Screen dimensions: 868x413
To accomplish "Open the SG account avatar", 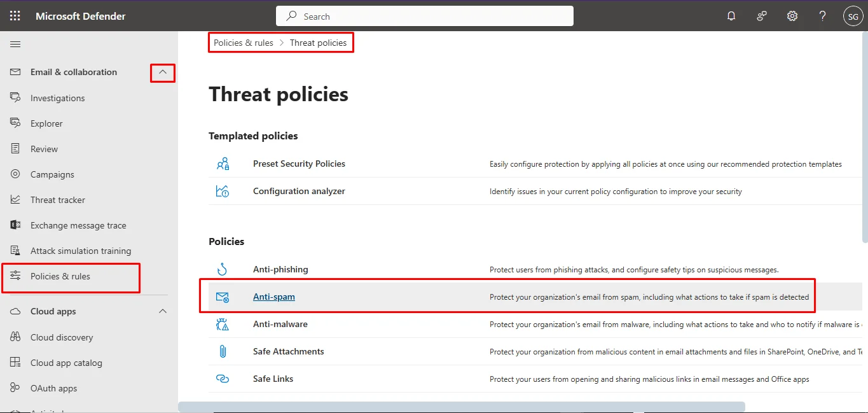I will click(x=853, y=17).
